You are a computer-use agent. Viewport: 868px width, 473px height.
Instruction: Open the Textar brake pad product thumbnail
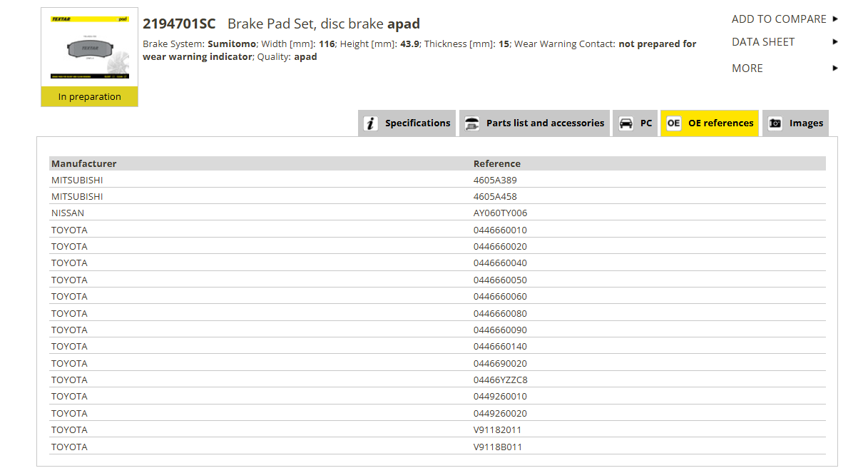[x=89, y=48]
